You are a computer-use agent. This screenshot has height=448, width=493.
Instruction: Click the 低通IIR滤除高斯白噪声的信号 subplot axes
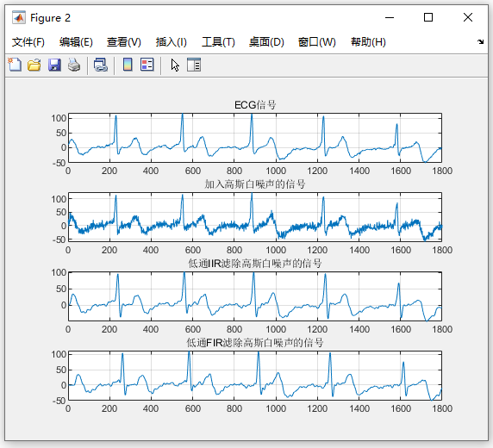pyautogui.click(x=255, y=296)
